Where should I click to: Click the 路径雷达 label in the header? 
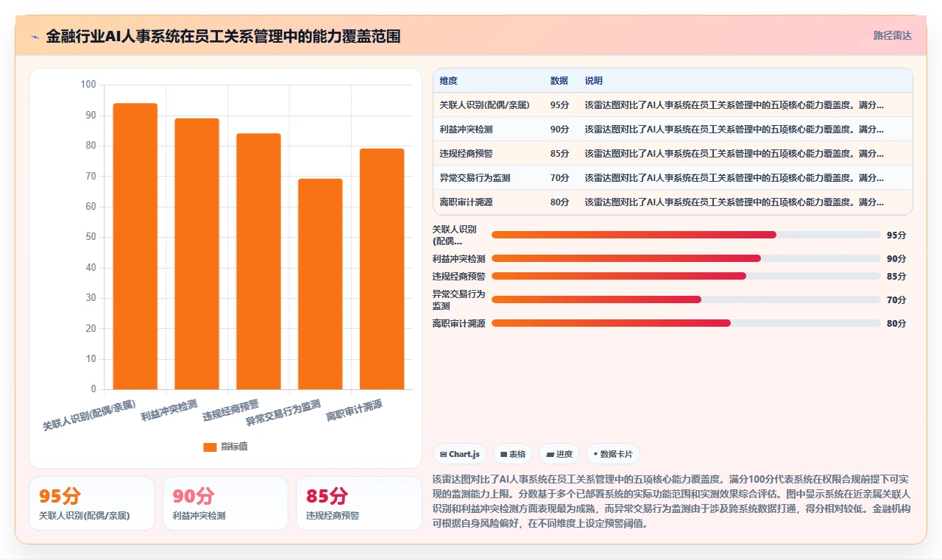[x=892, y=35]
